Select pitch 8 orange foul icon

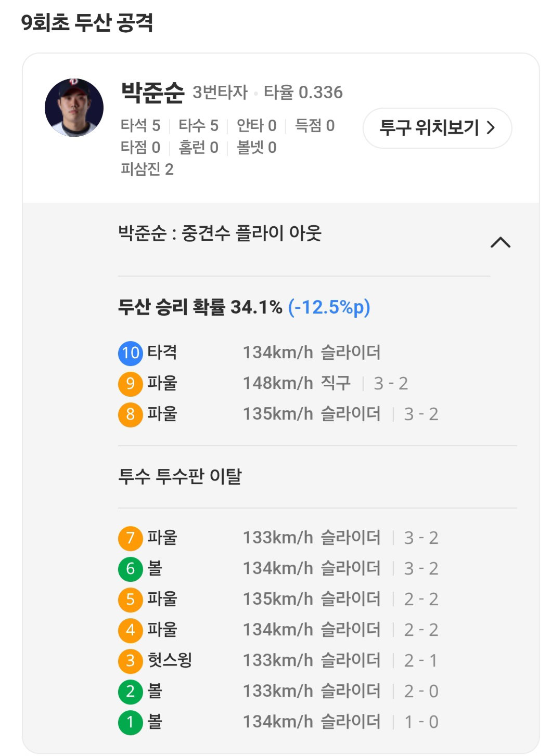(x=130, y=414)
